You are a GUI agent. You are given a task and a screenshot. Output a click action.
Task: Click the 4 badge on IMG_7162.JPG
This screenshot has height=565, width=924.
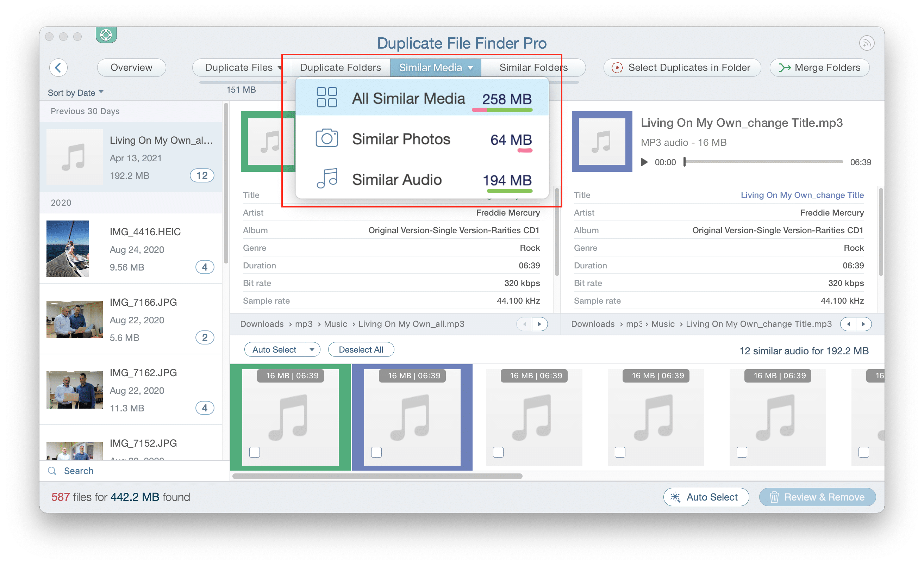(x=205, y=408)
